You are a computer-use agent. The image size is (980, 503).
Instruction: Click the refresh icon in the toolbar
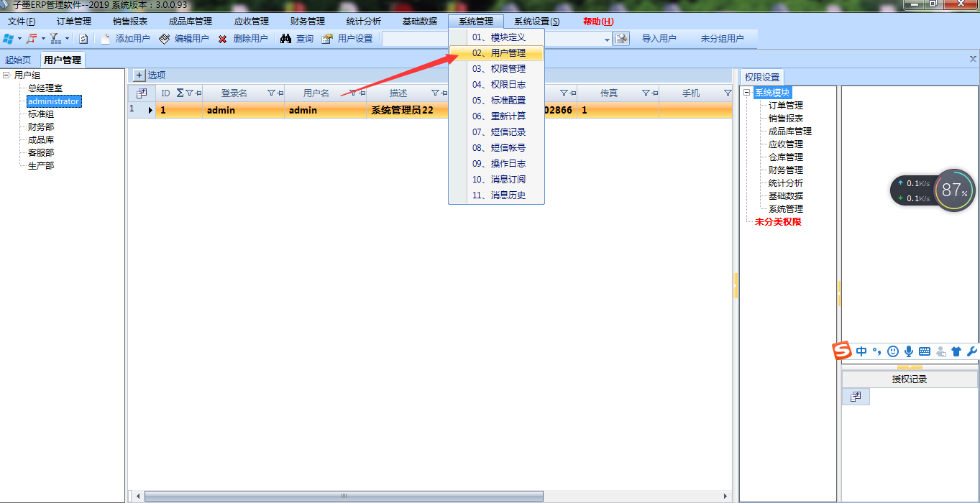tap(83, 39)
